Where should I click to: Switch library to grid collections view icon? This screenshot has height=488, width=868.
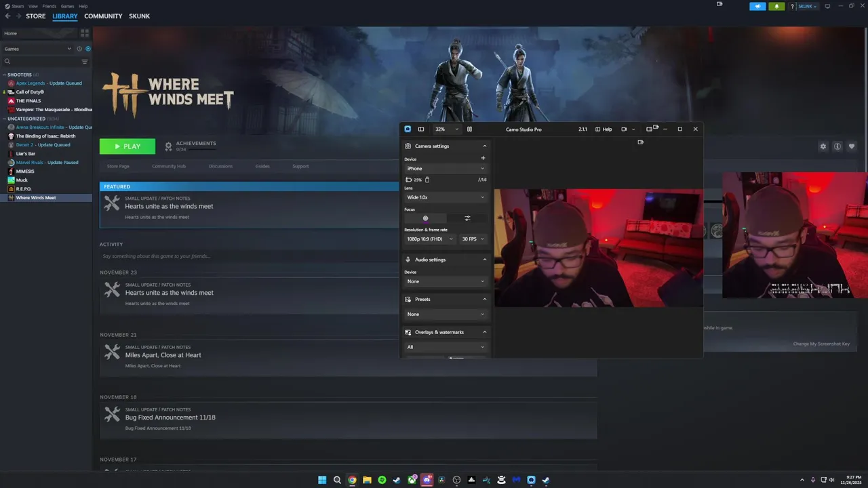tap(85, 33)
